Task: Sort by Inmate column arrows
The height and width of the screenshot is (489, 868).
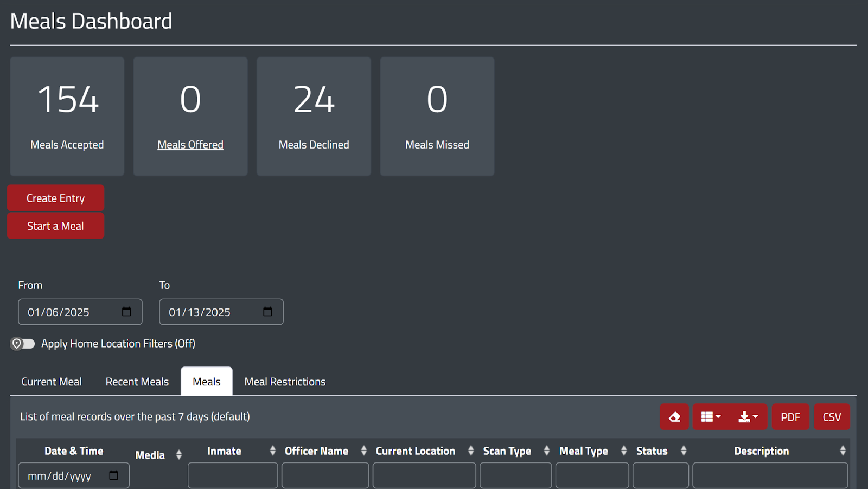Action: pos(272,451)
